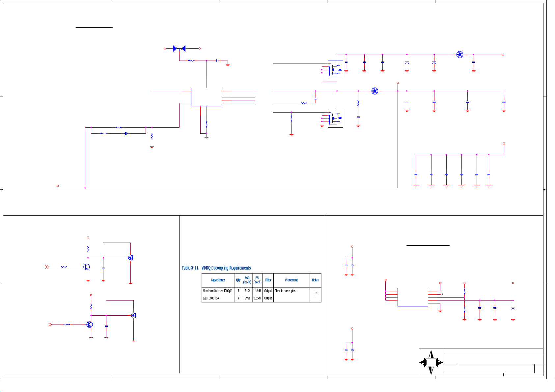
Task: Click the '1.8nH' ESL cell
Action: pyautogui.click(x=258, y=291)
